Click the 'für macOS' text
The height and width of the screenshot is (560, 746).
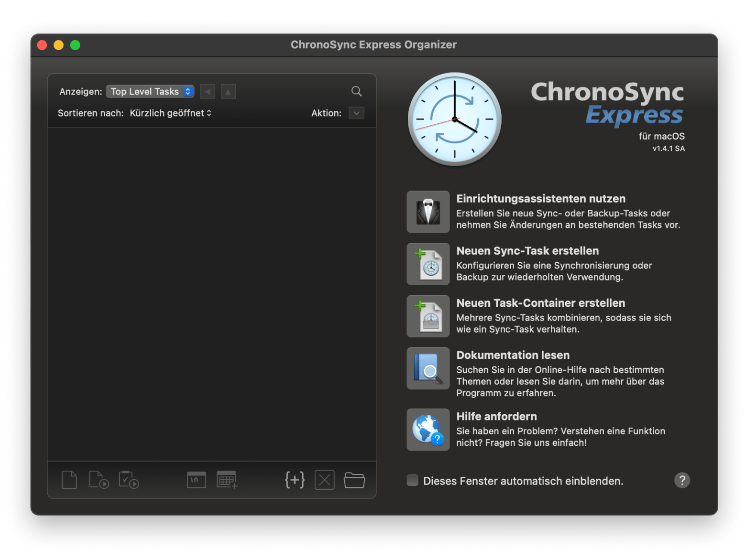pyautogui.click(x=662, y=136)
